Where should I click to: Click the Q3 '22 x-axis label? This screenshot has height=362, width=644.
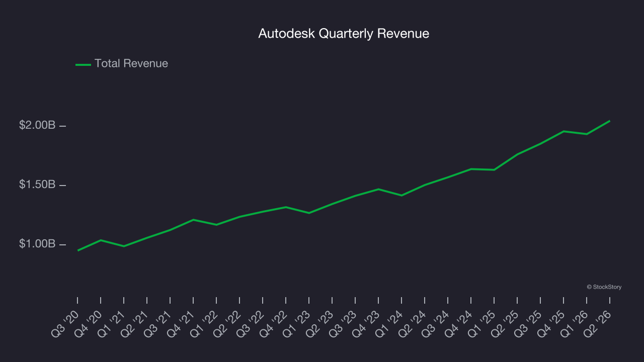[x=251, y=323]
